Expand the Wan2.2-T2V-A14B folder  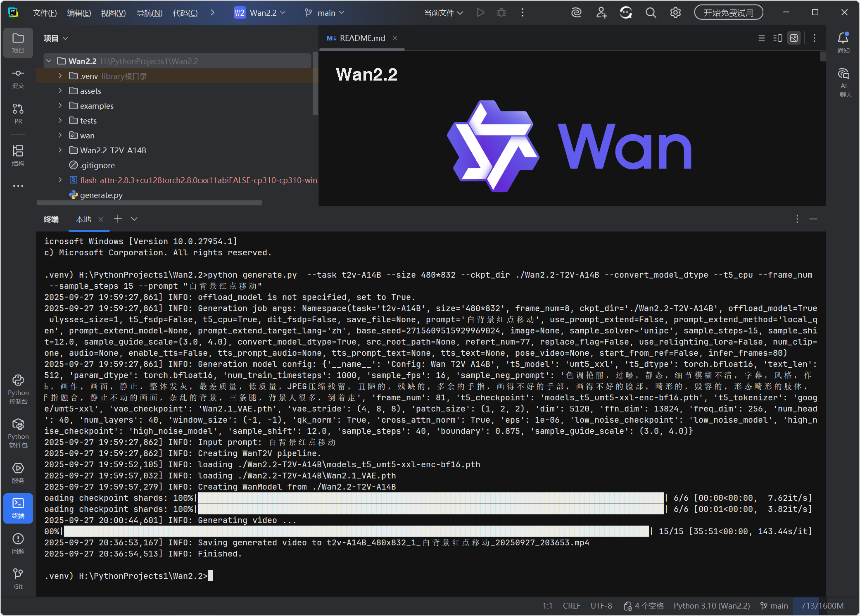(x=60, y=150)
